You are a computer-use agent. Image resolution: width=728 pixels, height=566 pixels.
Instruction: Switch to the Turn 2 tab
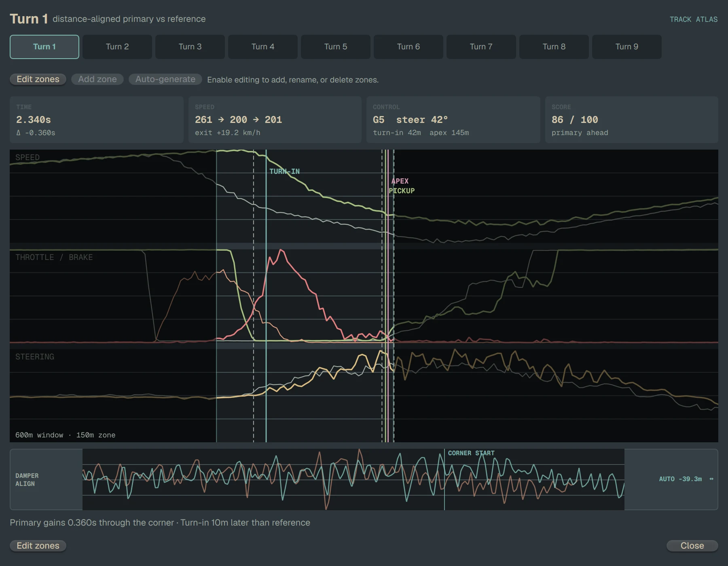point(117,47)
